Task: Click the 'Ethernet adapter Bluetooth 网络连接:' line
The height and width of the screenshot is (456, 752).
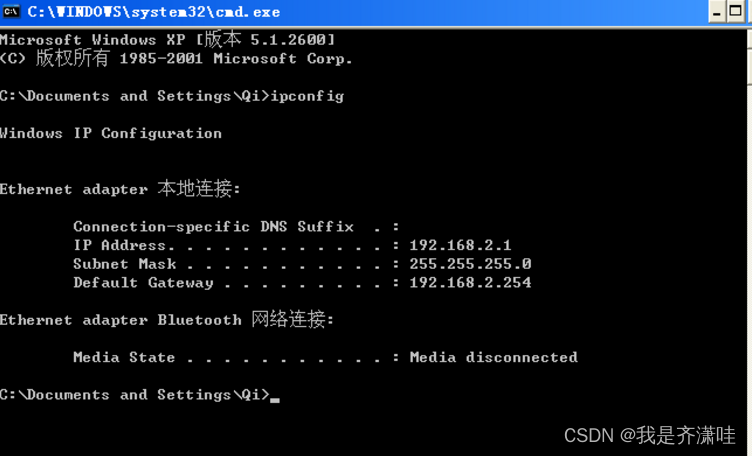Action: pos(167,319)
